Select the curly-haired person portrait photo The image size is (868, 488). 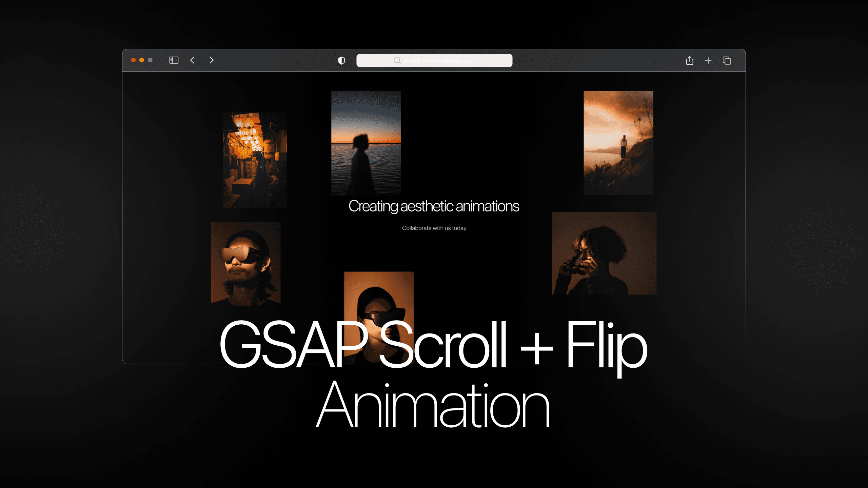604,253
